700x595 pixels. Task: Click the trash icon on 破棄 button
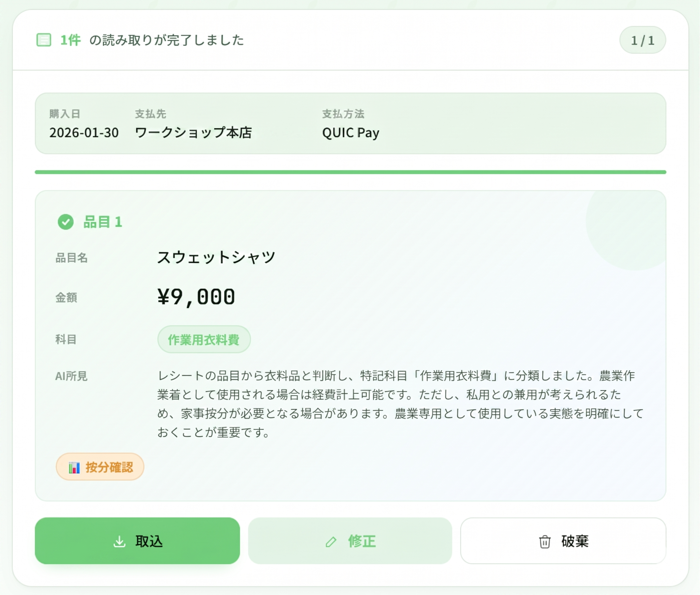(545, 542)
